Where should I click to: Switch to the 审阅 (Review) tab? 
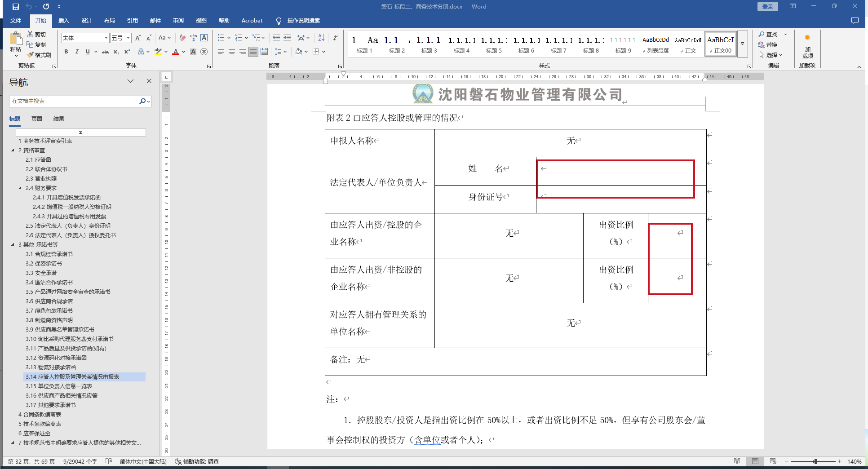[178, 21]
